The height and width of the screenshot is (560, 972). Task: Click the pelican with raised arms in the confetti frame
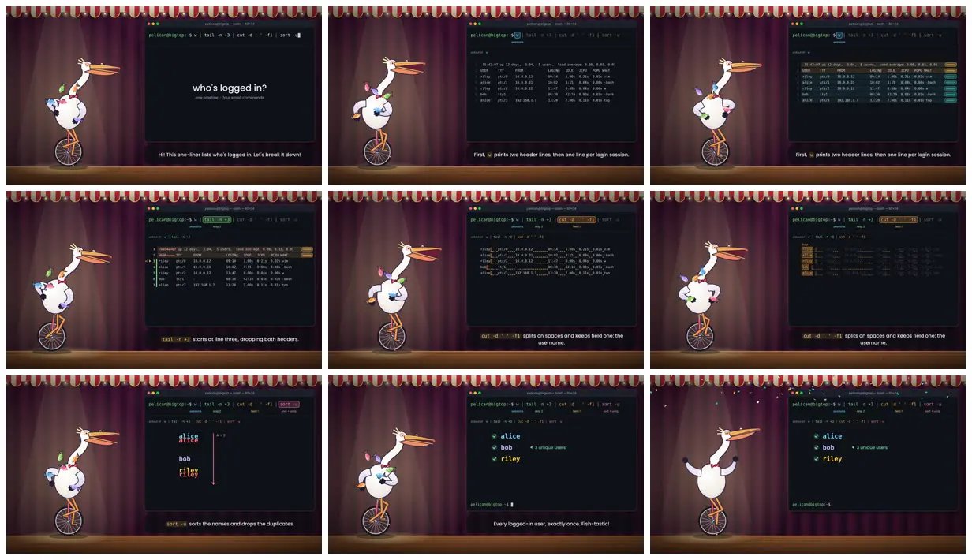click(x=720, y=481)
